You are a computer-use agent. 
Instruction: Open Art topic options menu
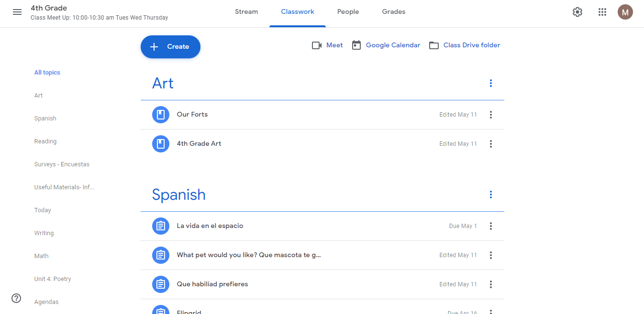tap(490, 83)
